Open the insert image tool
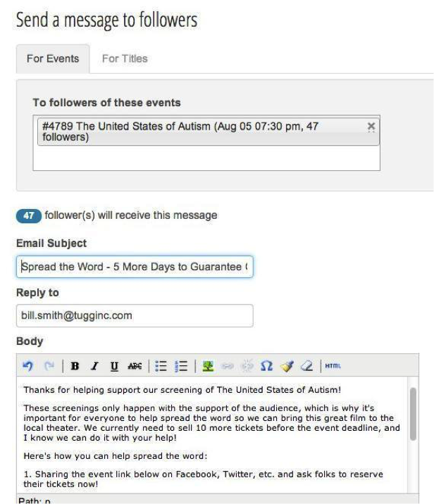Image resolution: width=434 pixels, height=504 pixels. click(x=208, y=366)
